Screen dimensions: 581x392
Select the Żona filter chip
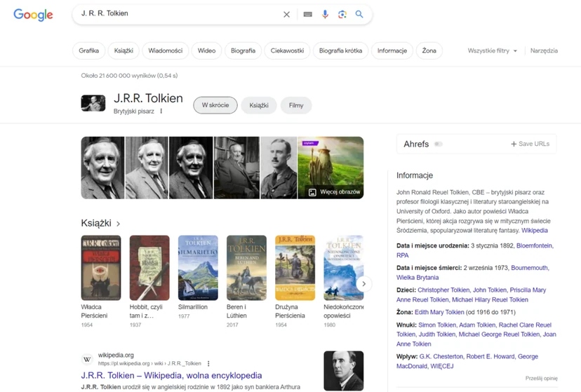pyautogui.click(x=429, y=50)
